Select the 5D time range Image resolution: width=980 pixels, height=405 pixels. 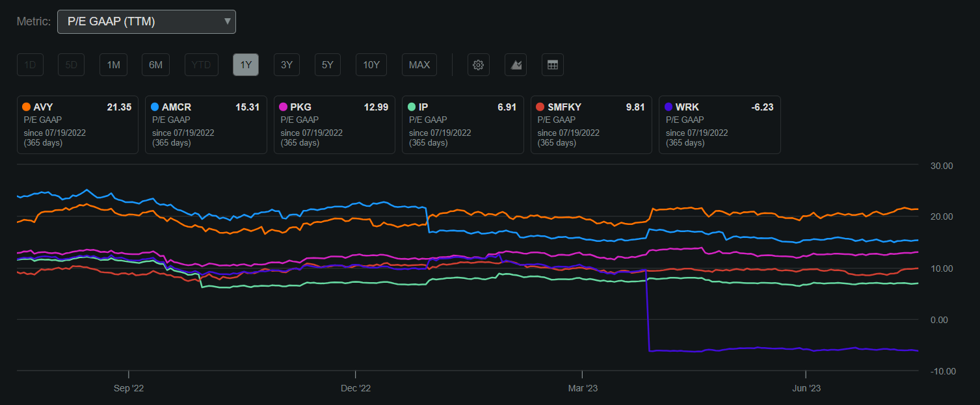[72, 65]
